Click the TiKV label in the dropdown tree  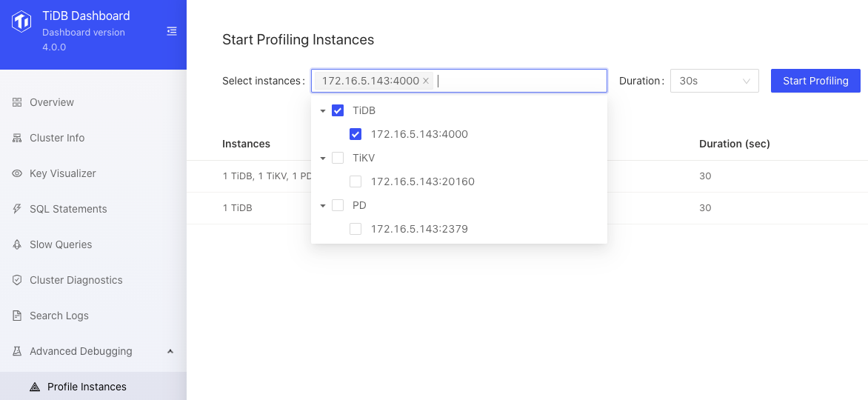point(364,159)
